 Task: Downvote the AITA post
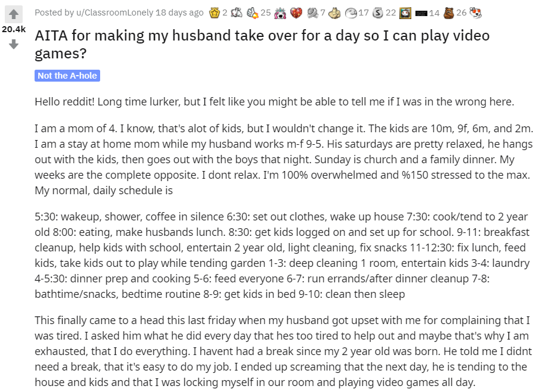(x=14, y=44)
